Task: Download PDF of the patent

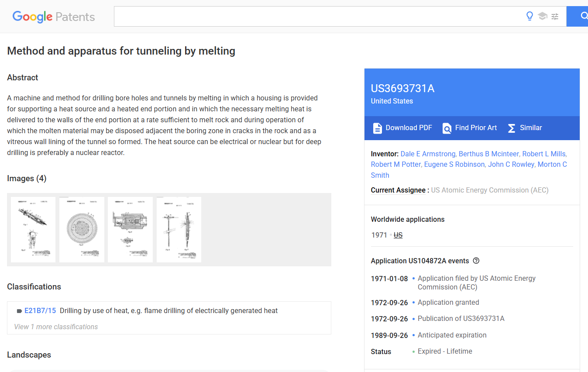Action: coord(402,128)
